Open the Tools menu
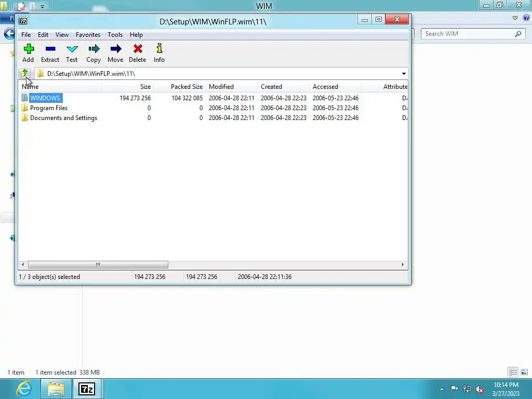 (115, 35)
